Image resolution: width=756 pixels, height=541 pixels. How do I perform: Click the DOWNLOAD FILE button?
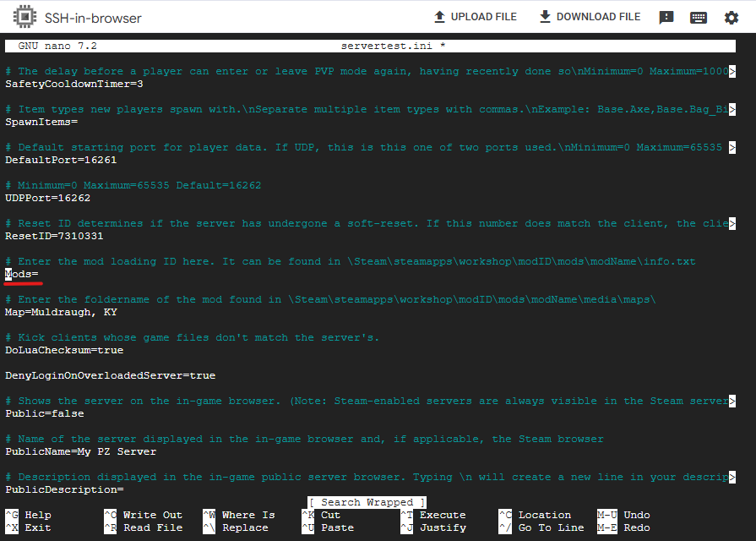[x=590, y=17]
